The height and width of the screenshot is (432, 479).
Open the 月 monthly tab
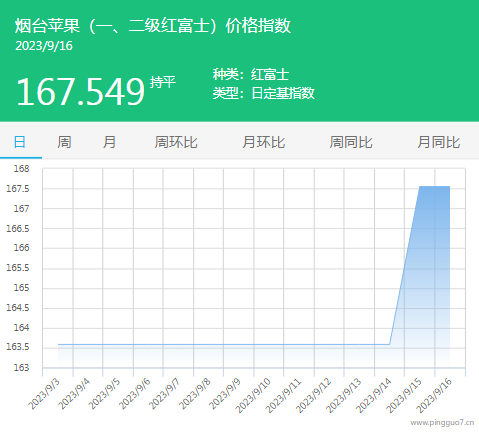[109, 142]
